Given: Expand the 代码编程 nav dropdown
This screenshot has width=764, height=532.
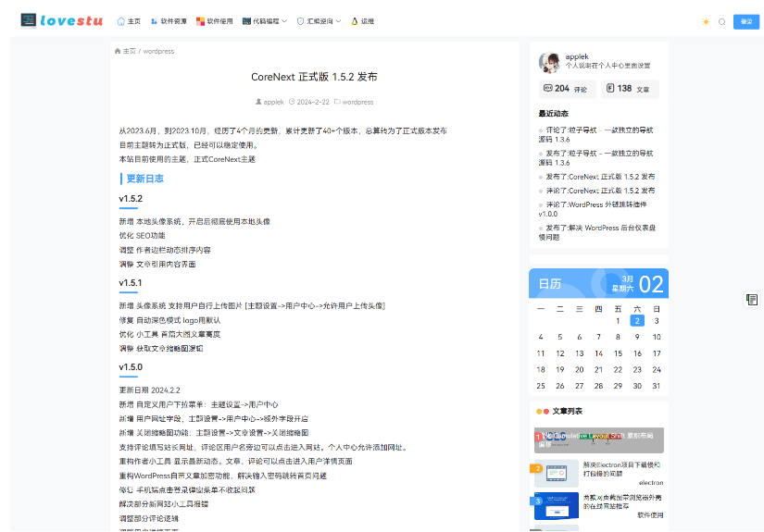Looking at the screenshot, I should click(x=265, y=21).
